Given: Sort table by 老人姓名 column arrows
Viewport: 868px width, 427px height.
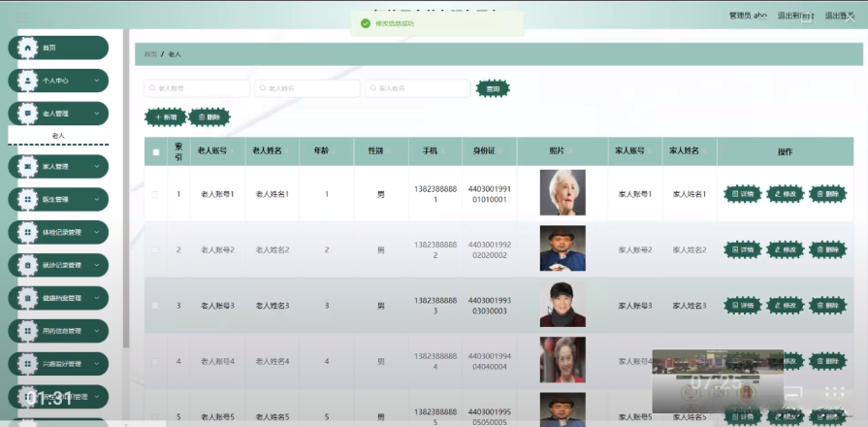Looking at the screenshot, I should (287, 150).
